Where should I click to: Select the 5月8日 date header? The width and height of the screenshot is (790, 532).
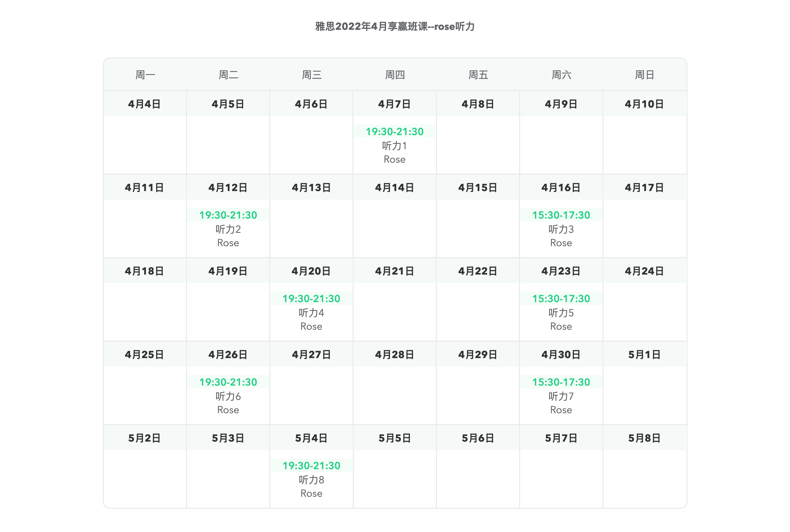click(x=644, y=438)
